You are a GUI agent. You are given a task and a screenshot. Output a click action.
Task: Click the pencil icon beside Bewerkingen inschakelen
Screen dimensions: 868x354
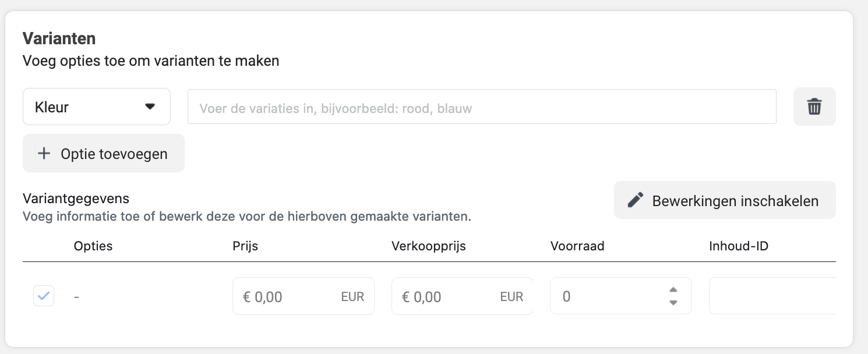635,200
